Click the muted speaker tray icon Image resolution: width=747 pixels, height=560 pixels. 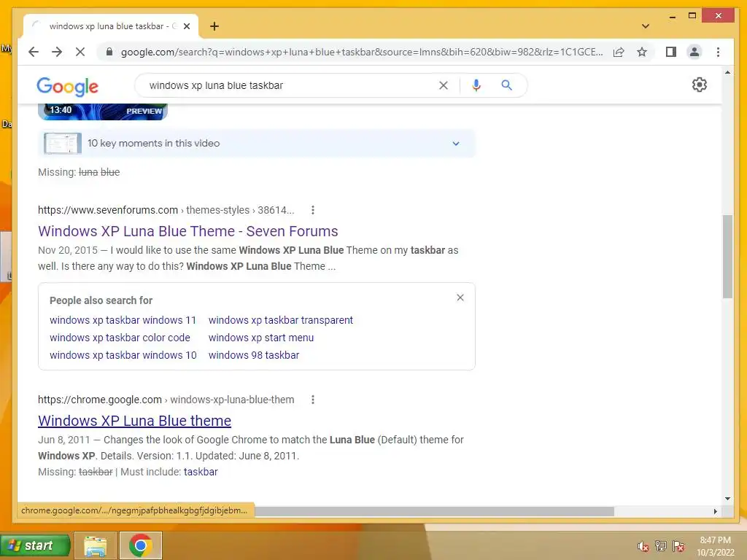643,545
